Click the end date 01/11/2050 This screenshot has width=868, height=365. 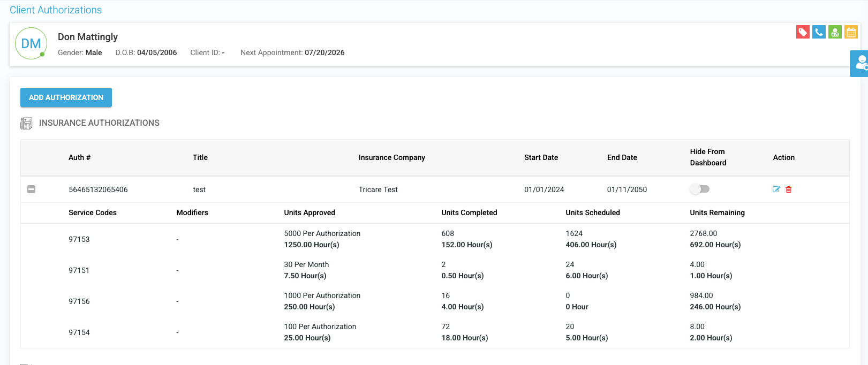[627, 189]
